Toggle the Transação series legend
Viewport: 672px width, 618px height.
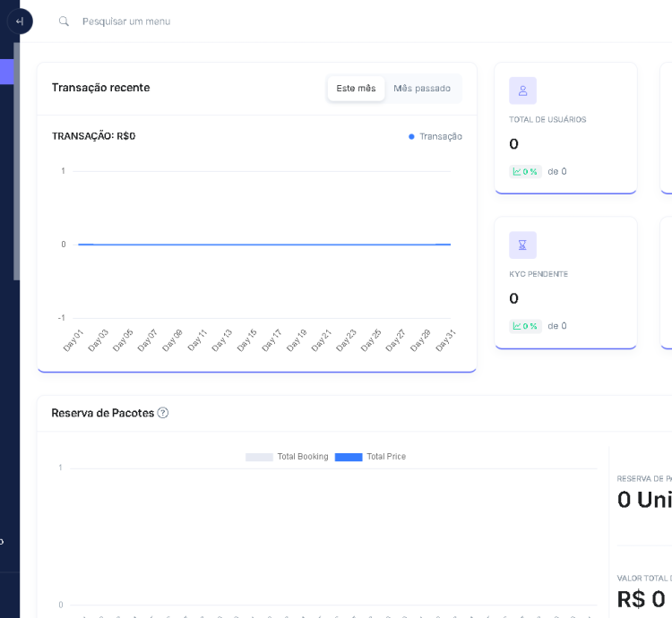click(435, 136)
